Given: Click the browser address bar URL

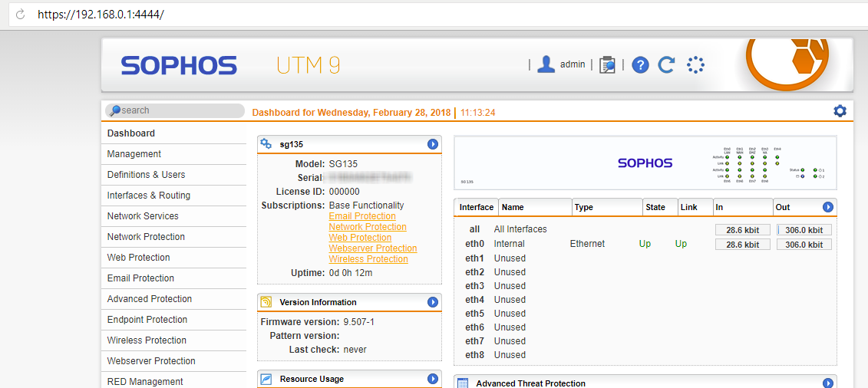Looking at the screenshot, I should coord(101,15).
